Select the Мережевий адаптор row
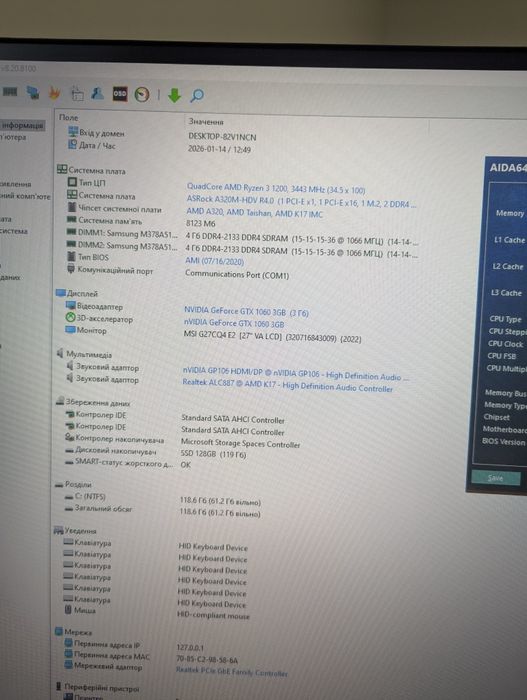Image resolution: width=527 pixels, height=700 pixels. 102,666
